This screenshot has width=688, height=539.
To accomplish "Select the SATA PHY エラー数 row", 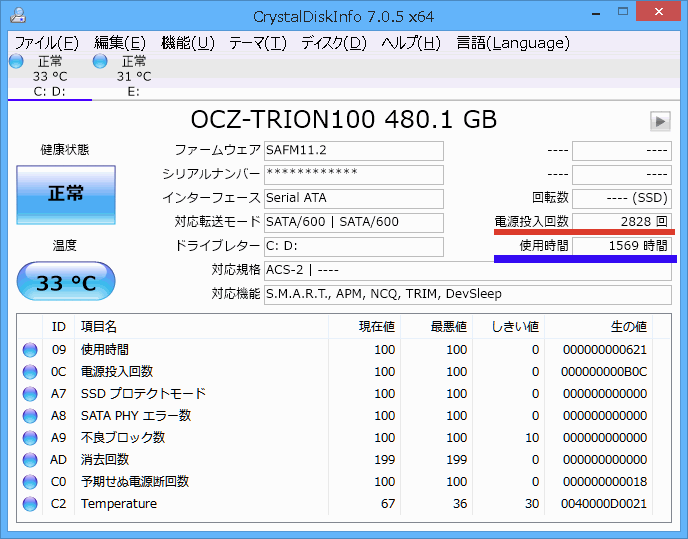I will pyautogui.click(x=344, y=416).
